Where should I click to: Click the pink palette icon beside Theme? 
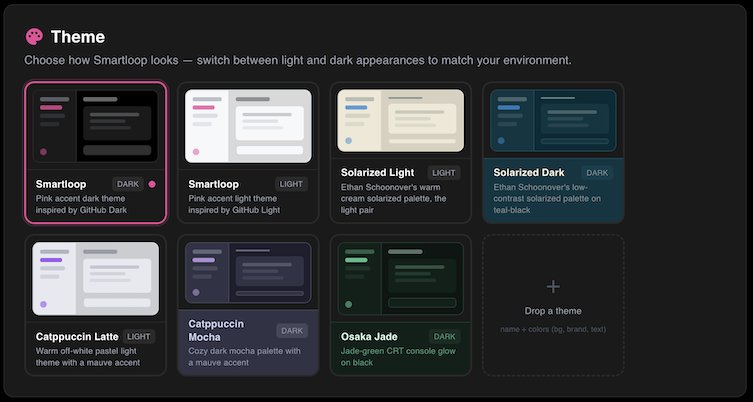tap(34, 37)
